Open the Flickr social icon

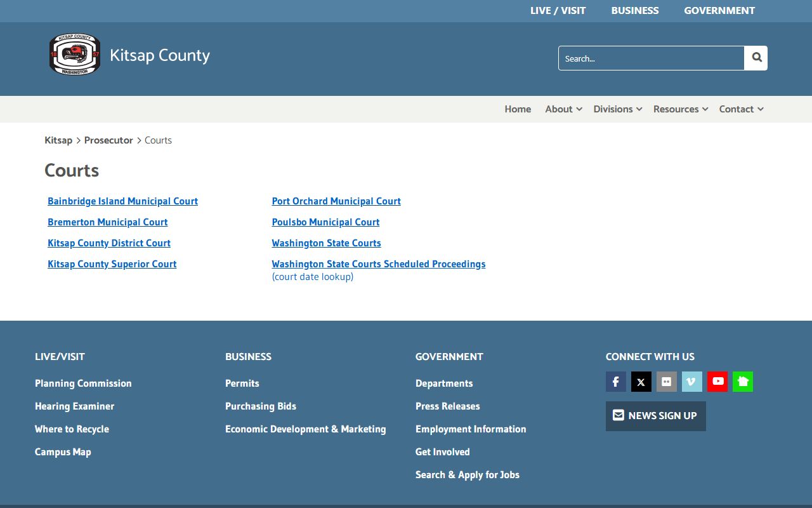click(x=667, y=382)
